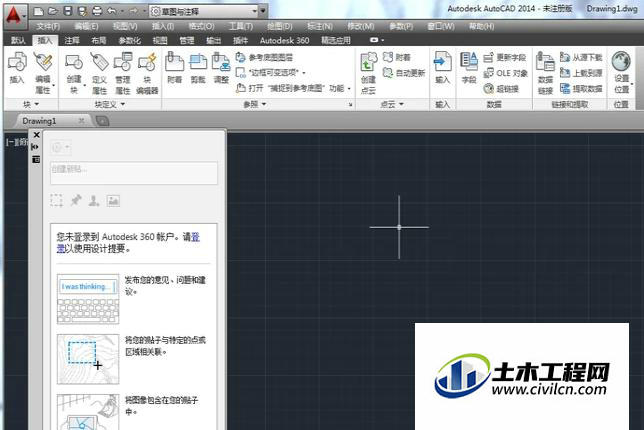Click the pin point association icon

point(76,201)
